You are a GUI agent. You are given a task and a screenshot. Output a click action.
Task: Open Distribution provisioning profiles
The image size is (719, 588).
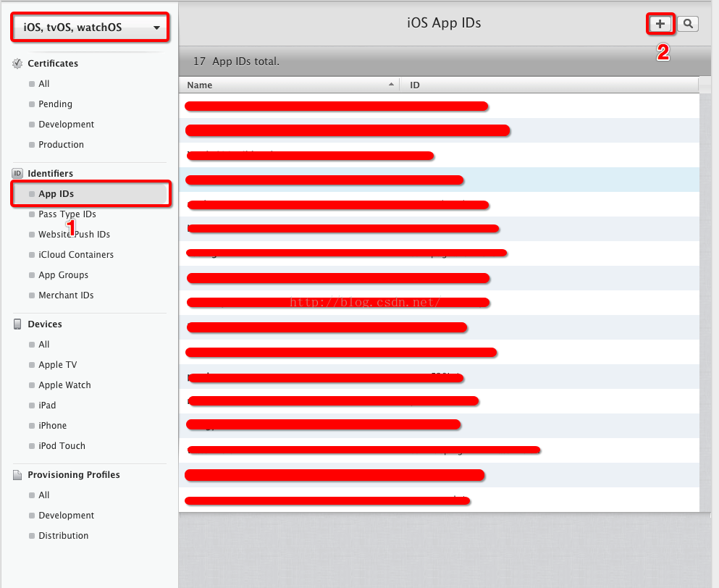tap(63, 535)
